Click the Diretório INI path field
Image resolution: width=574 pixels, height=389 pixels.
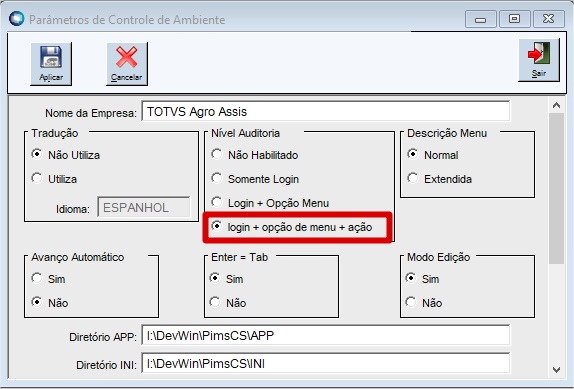pyautogui.click(x=325, y=363)
